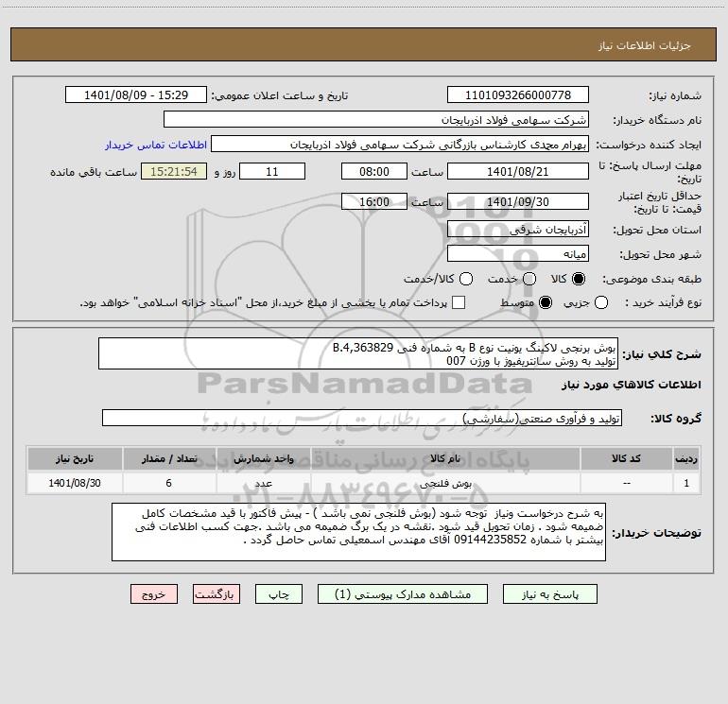728x704 pixels.
Task: Click the requester field بهرام مجدی
Action: pyautogui.click(x=400, y=144)
